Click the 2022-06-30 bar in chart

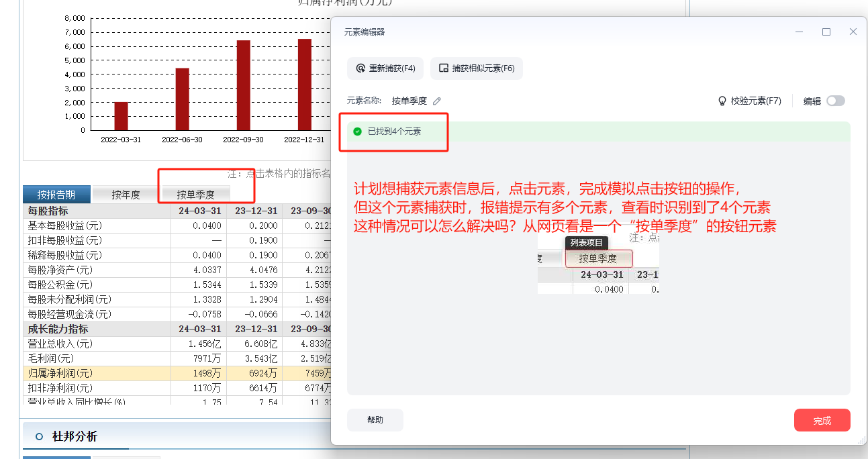182,99
